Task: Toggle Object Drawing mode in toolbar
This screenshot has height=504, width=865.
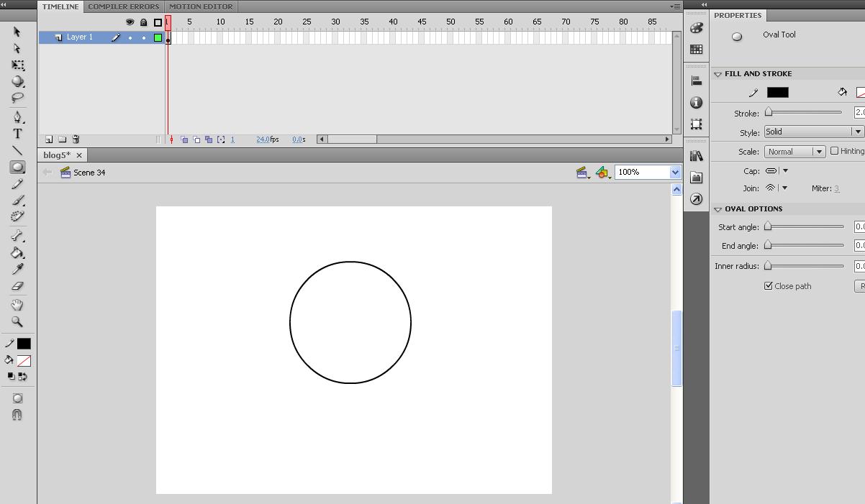Action: [17, 398]
